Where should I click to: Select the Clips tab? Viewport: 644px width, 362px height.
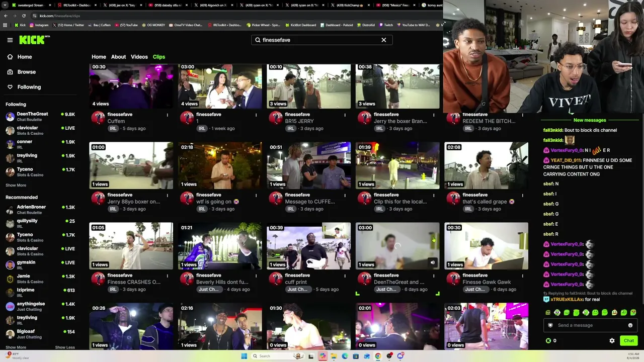pos(159,57)
